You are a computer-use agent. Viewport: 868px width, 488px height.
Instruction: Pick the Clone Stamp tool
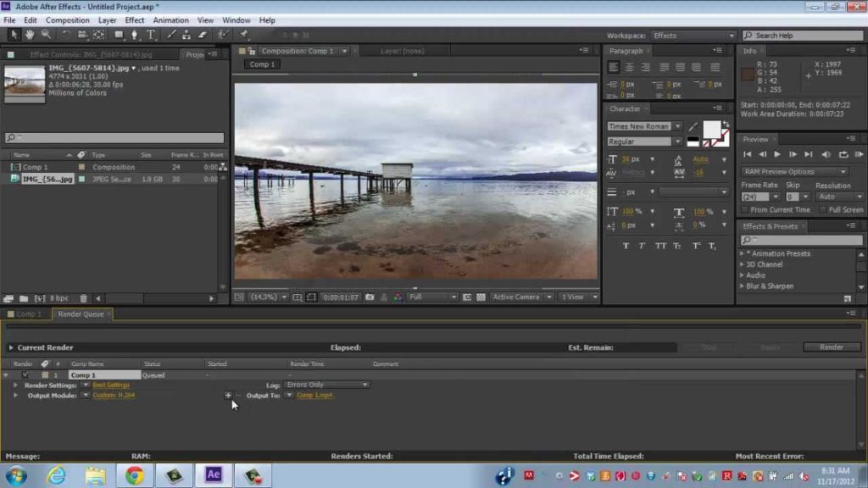[186, 35]
